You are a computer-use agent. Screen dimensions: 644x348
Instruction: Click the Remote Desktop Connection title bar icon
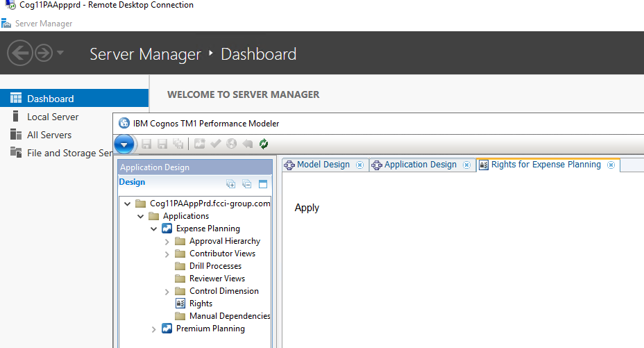click(x=10, y=5)
